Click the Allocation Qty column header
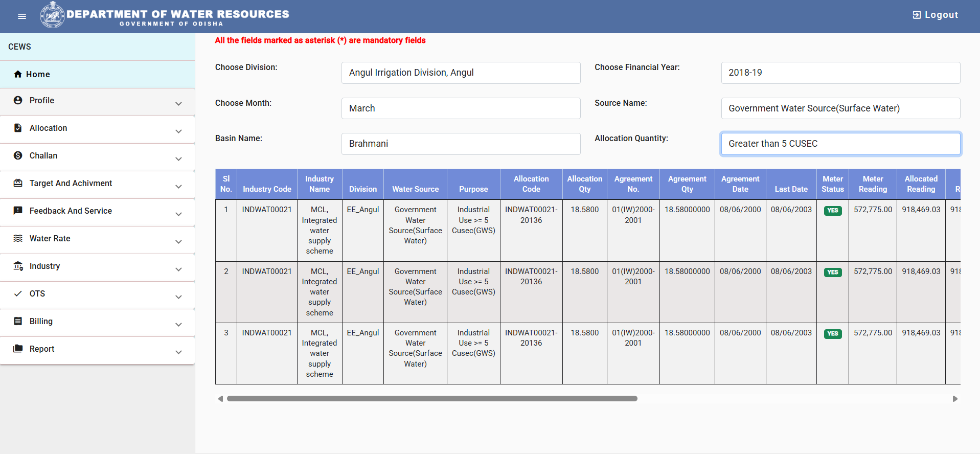Screen dimensions: 980x454 coord(585,184)
